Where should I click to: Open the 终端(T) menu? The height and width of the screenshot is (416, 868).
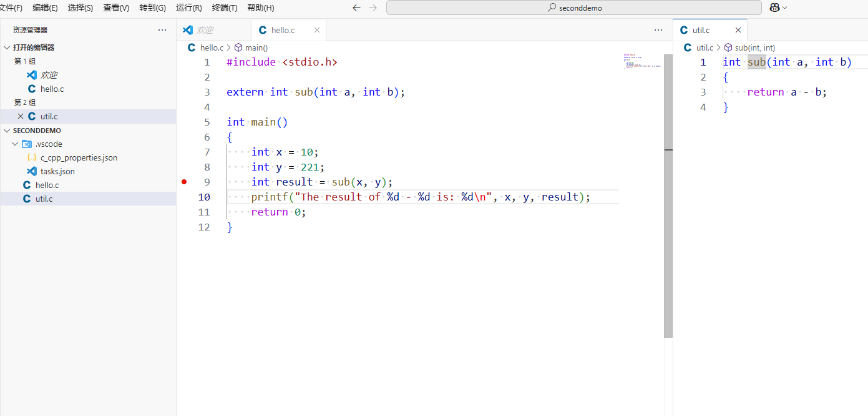(x=225, y=8)
